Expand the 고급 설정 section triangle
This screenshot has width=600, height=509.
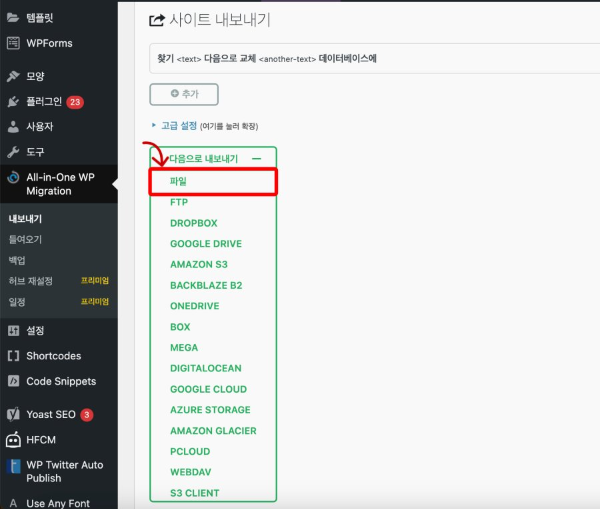[154, 125]
